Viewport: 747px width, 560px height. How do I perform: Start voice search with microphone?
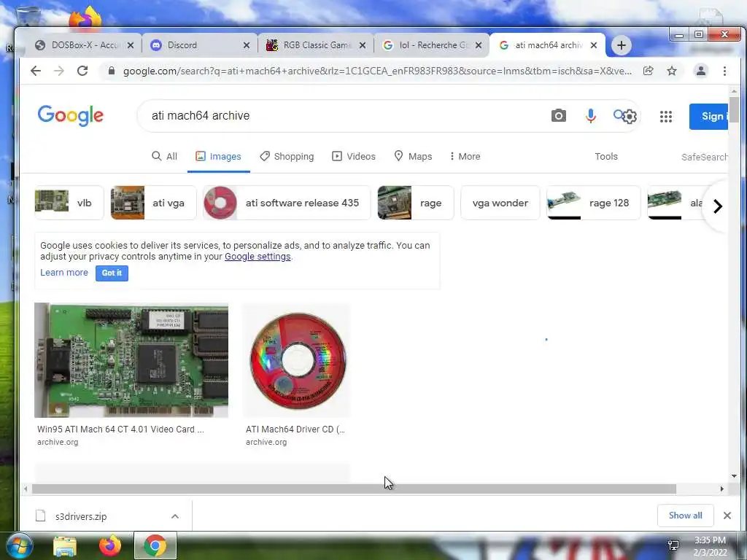tap(591, 116)
